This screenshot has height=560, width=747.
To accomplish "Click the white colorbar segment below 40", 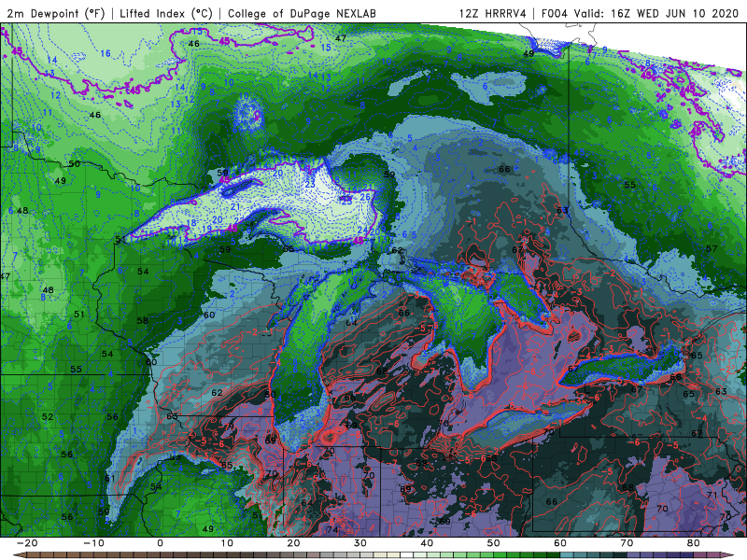I will click(x=407, y=555).
